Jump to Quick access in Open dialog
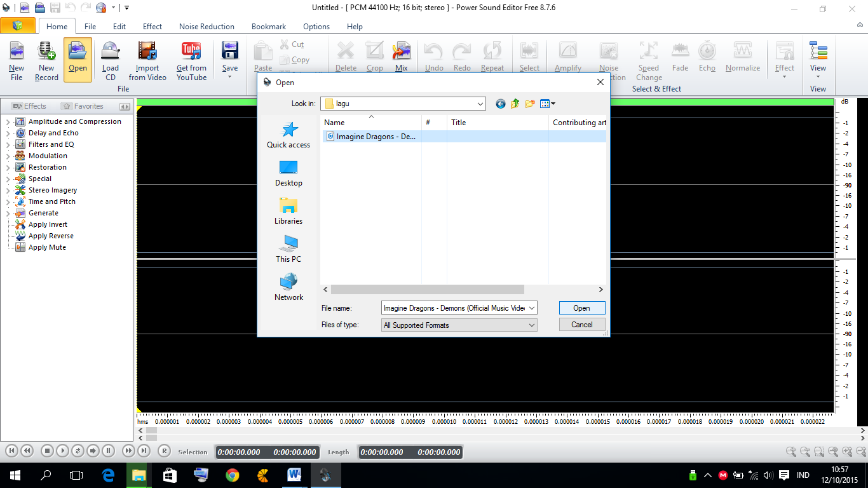Image resolution: width=868 pixels, height=488 pixels. point(288,135)
